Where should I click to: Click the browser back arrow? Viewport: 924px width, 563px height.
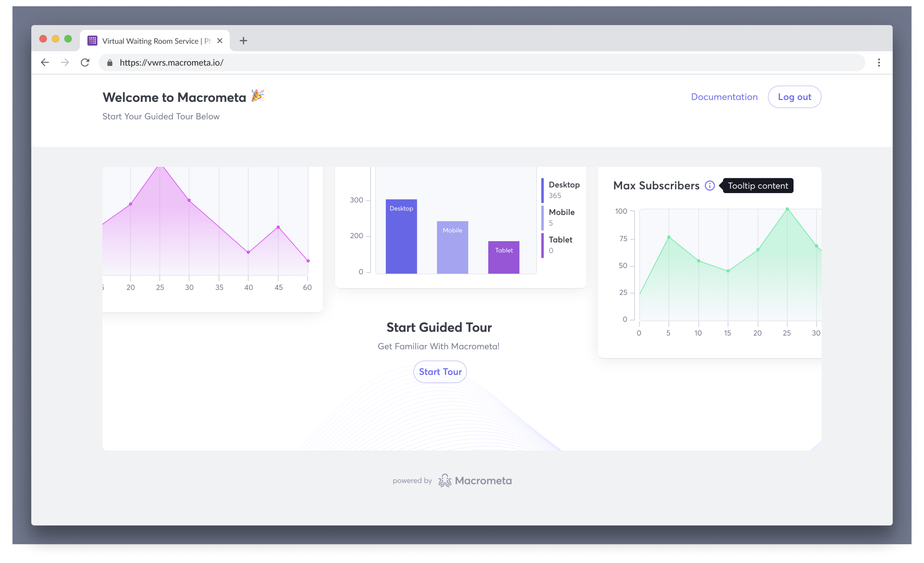coord(45,62)
